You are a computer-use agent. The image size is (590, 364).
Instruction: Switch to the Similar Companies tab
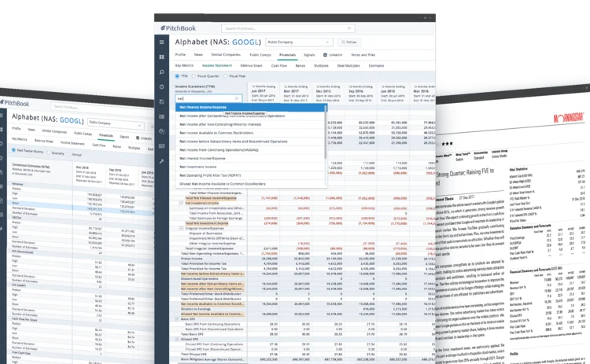(x=226, y=54)
